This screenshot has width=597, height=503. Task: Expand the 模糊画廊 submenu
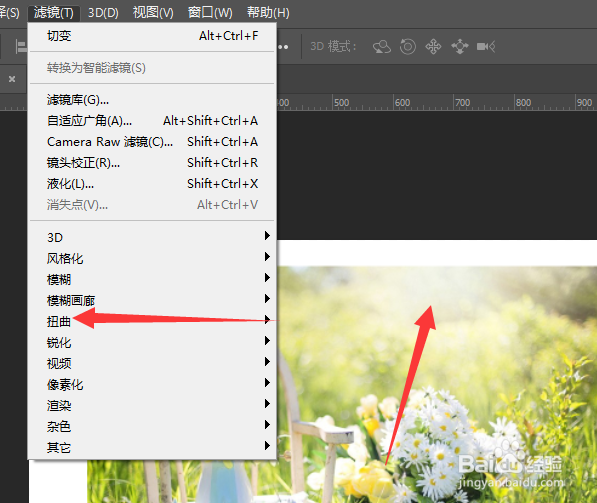click(152, 300)
